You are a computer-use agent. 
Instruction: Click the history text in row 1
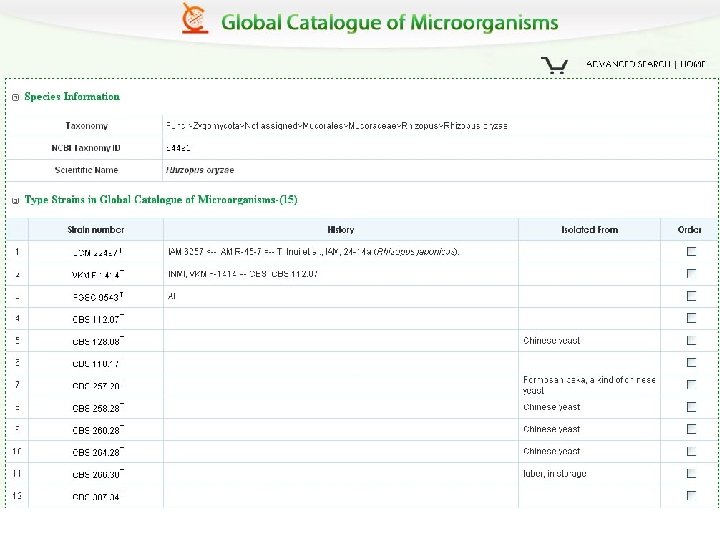[x=314, y=252]
